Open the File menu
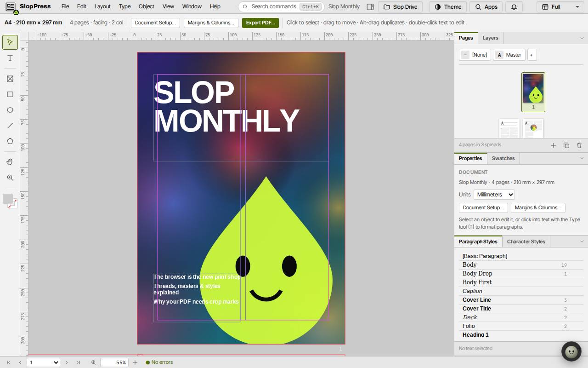 65,7
